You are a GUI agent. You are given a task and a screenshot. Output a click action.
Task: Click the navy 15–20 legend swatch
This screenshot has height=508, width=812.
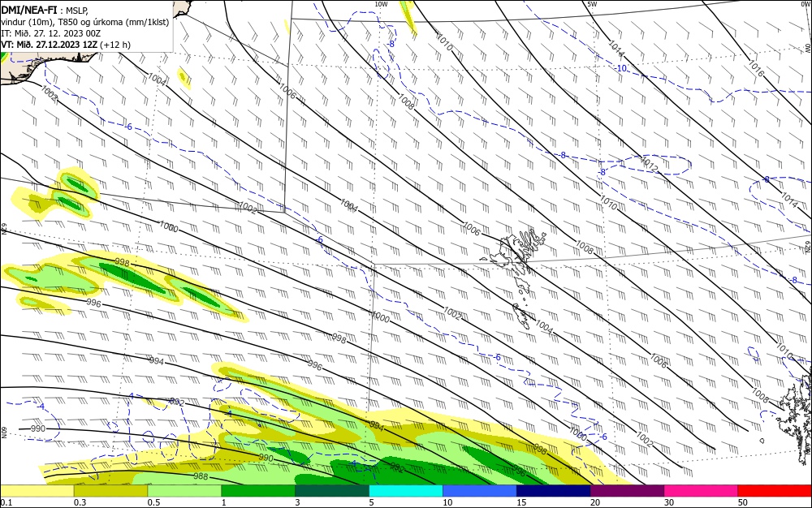click(554, 491)
